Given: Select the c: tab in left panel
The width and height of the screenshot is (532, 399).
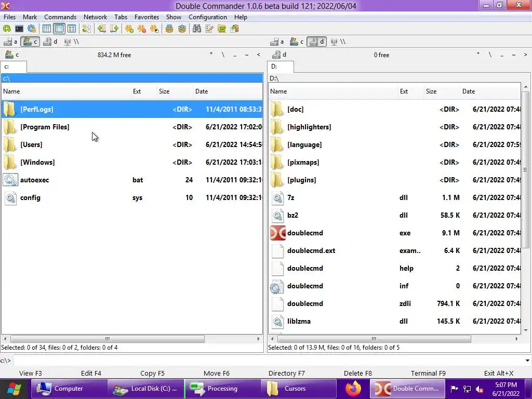Looking at the screenshot, I should tap(13, 67).
